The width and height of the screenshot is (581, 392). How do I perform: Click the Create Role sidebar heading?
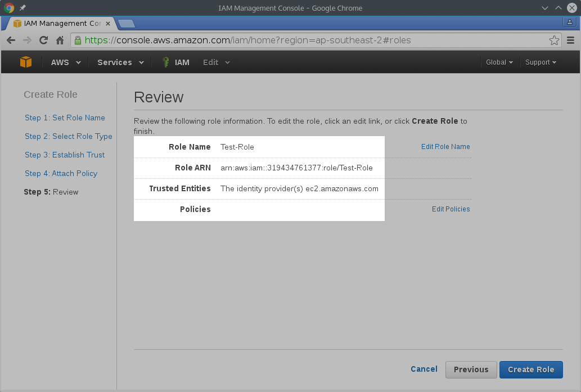51,94
